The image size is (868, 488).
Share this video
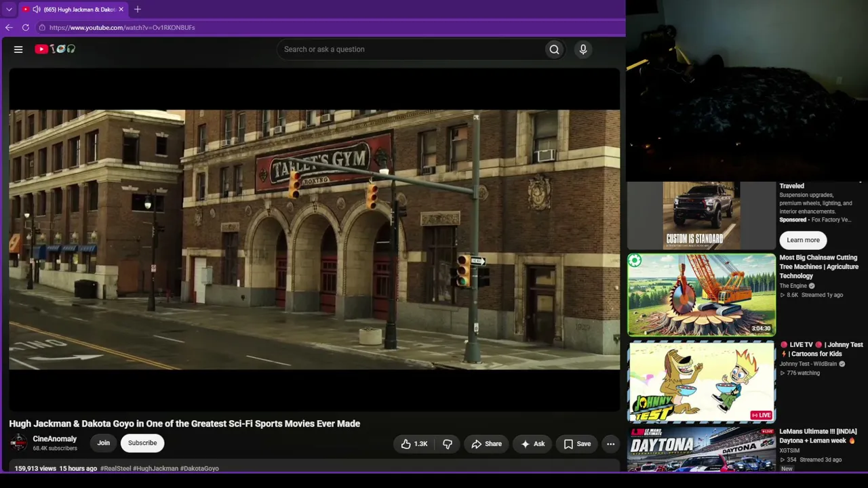tap(486, 444)
